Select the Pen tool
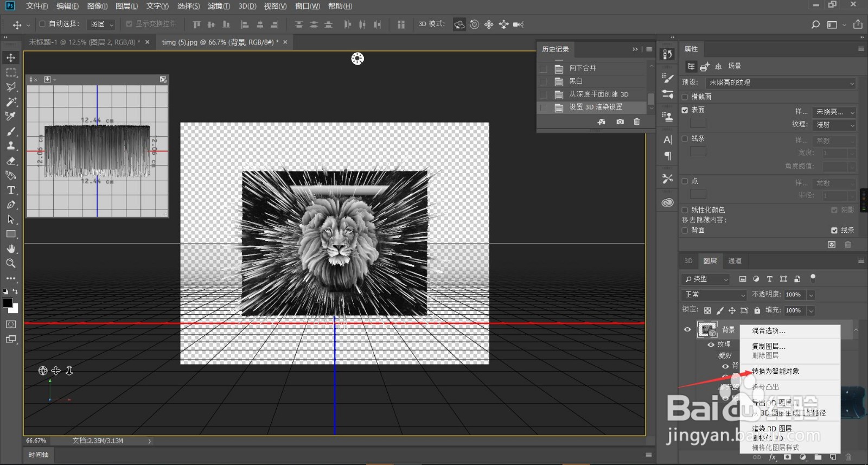Viewport: 868px width, 465px height. tap(11, 205)
